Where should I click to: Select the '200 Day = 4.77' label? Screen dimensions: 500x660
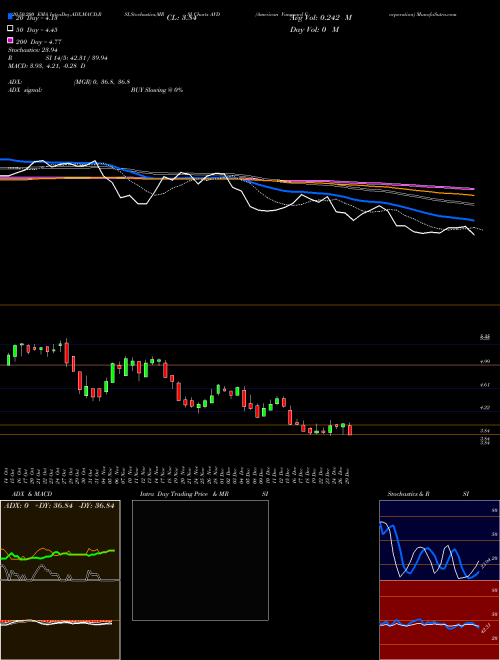tap(38, 42)
